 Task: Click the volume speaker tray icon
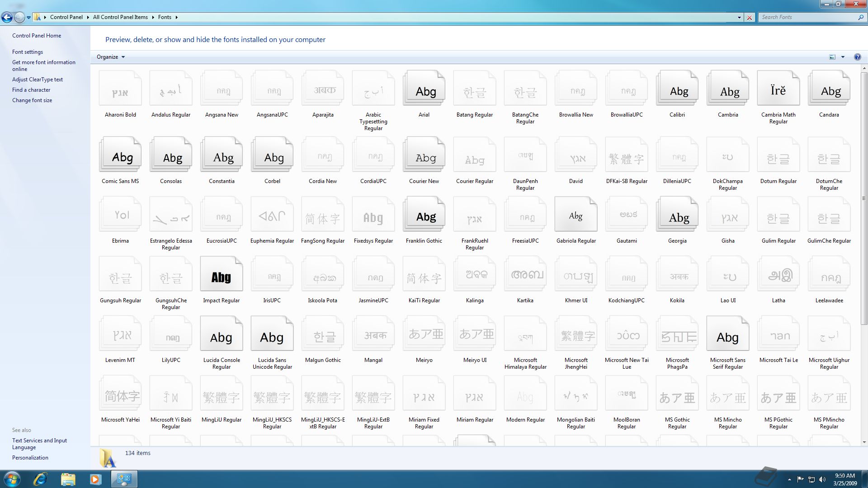(822, 479)
